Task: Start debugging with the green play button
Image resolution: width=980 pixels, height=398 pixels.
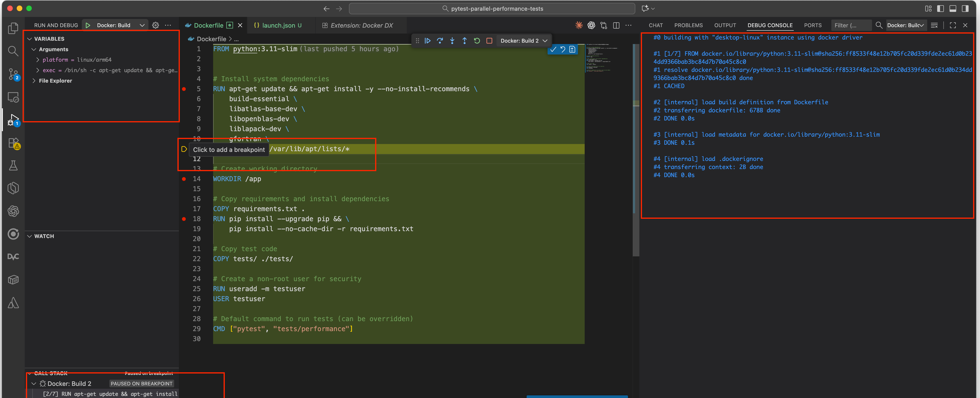Action: (88, 25)
